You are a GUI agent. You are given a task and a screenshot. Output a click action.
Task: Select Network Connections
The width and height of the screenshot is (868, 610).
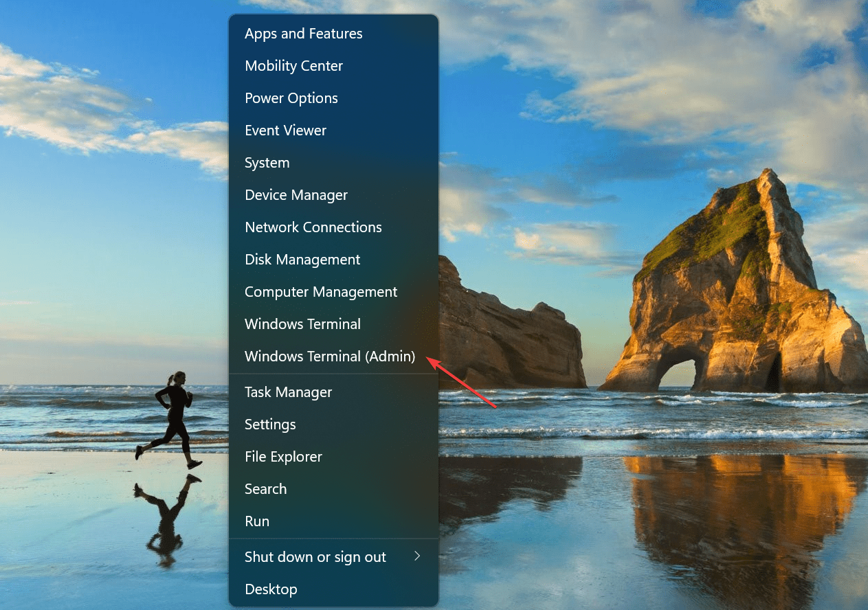[333, 227]
